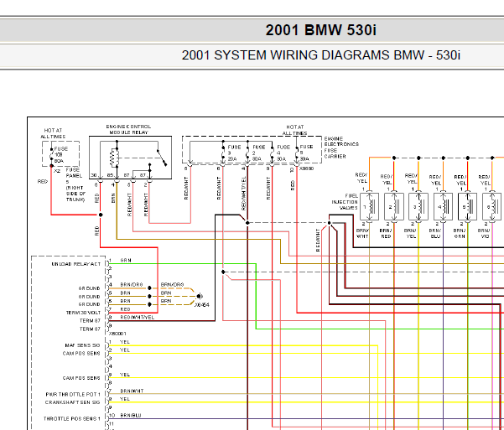Click the Engine Control Module Relay box
This screenshot has height=430, width=504.
click(130, 158)
